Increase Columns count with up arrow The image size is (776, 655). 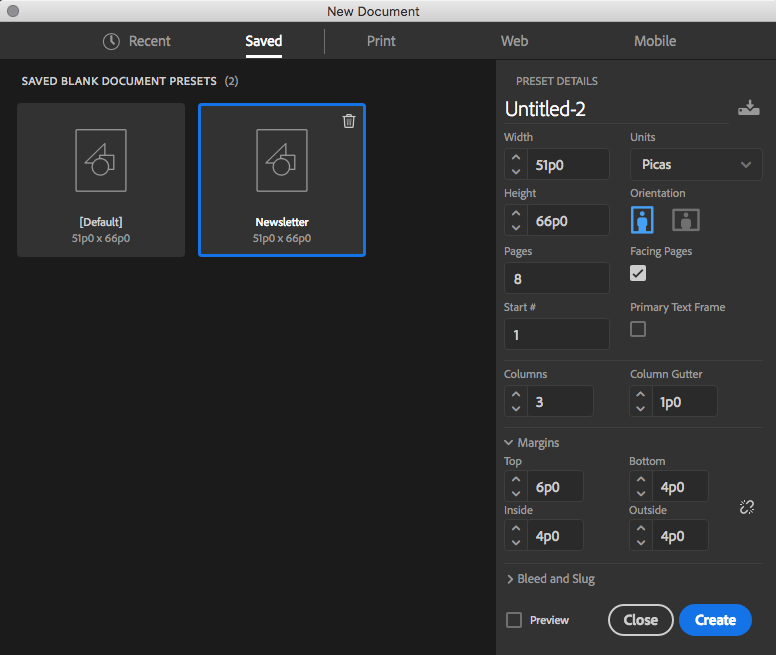click(x=516, y=394)
